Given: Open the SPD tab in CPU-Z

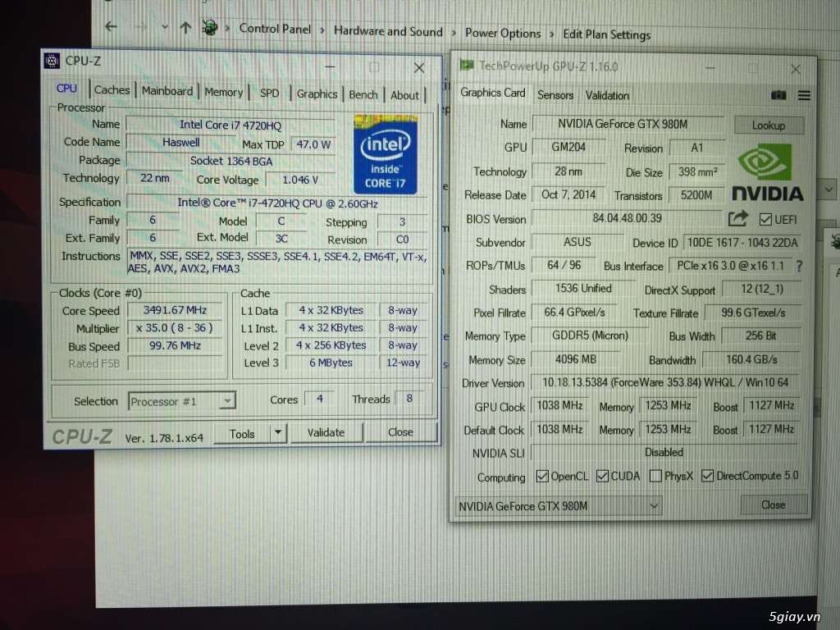Looking at the screenshot, I should click(269, 92).
